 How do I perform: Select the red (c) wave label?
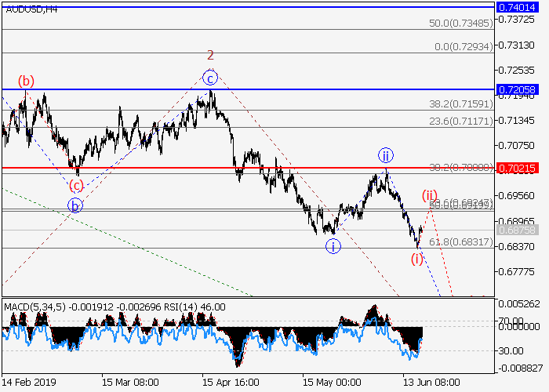[x=76, y=186]
